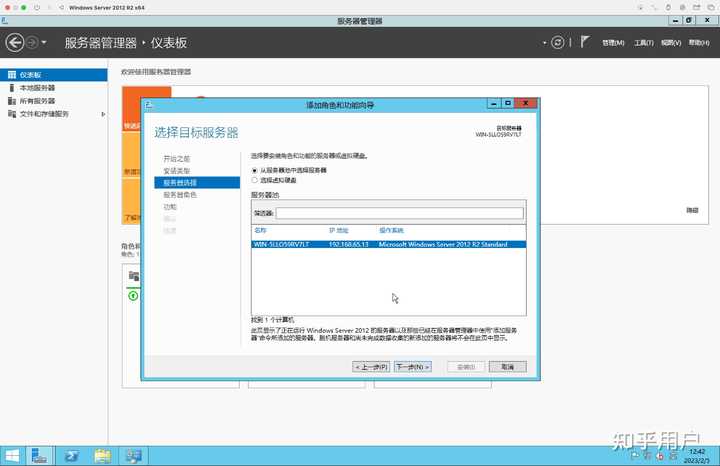Click the wizard title bar icon

coord(148,105)
